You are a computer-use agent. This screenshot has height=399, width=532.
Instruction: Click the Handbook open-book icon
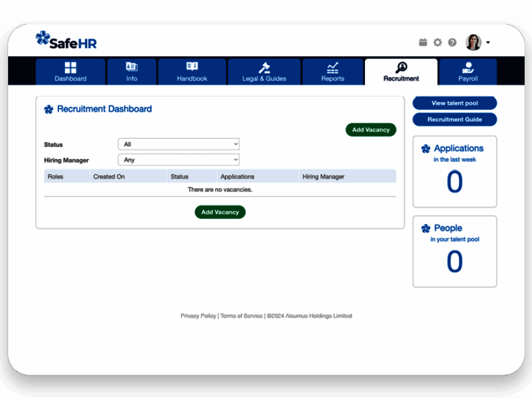192,66
